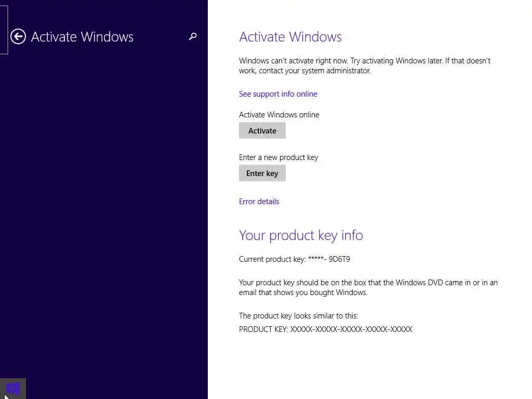The width and height of the screenshot is (532, 399).
Task: Click the 'Your product key should be on the box' text
Action: coord(368,287)
